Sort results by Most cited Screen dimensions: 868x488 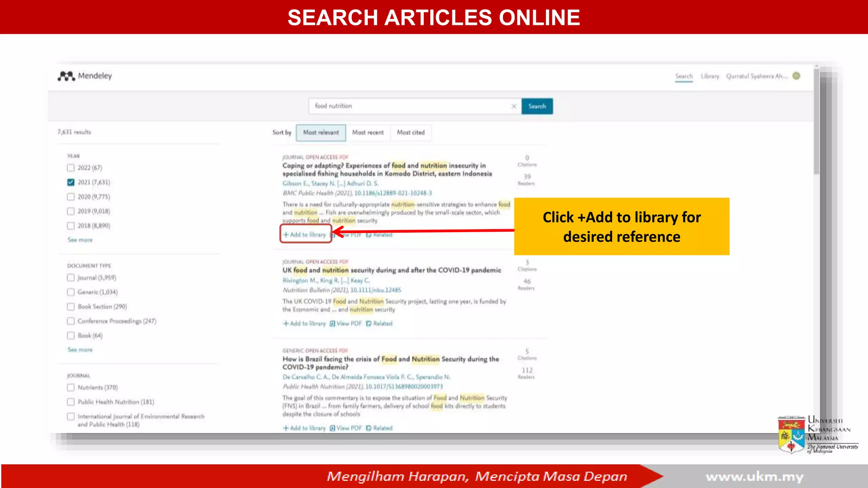click(x=411, y=133)
